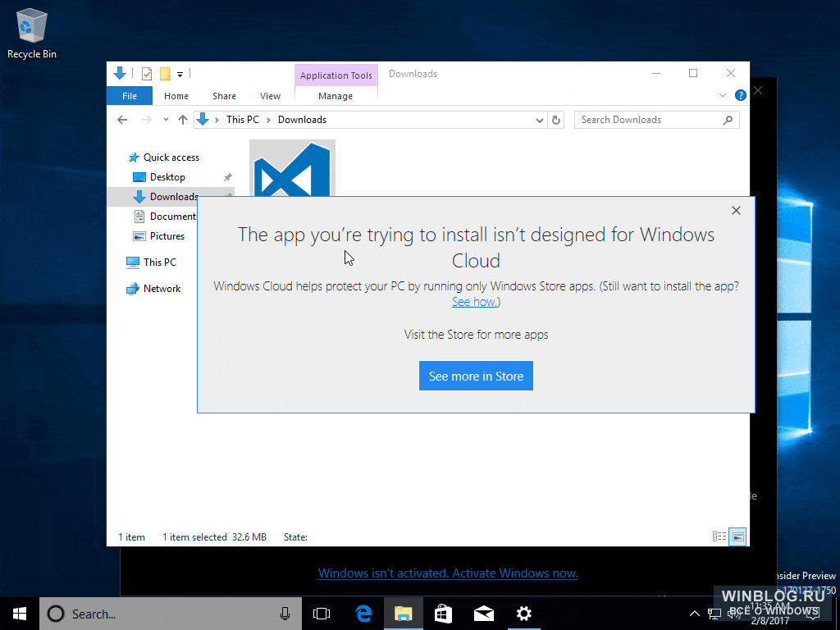Click the Cortana microphone icon

click(x=285, y=614)
